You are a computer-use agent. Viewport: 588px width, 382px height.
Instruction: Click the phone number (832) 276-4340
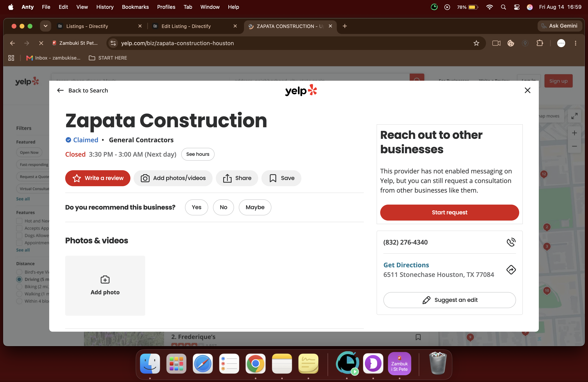[405, 242]
